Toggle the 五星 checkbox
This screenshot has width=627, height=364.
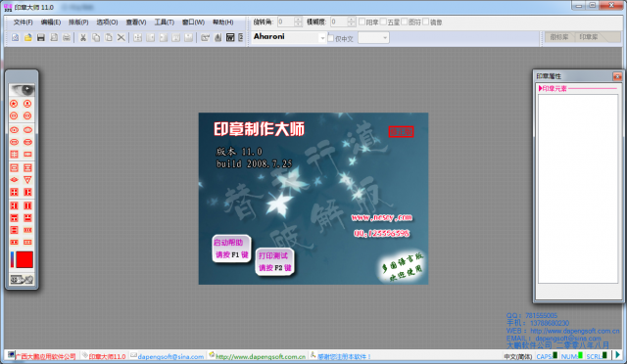(383, 22)
